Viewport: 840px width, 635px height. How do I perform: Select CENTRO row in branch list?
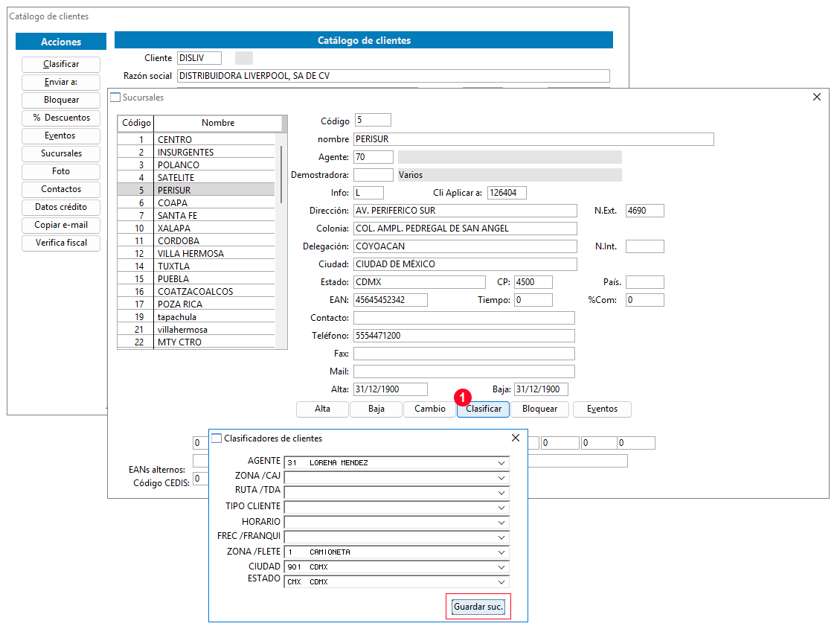pos(196,139)
